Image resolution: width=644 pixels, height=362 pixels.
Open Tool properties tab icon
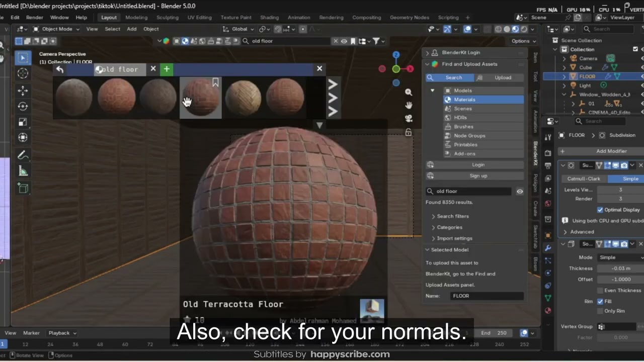tap(548, 137)
